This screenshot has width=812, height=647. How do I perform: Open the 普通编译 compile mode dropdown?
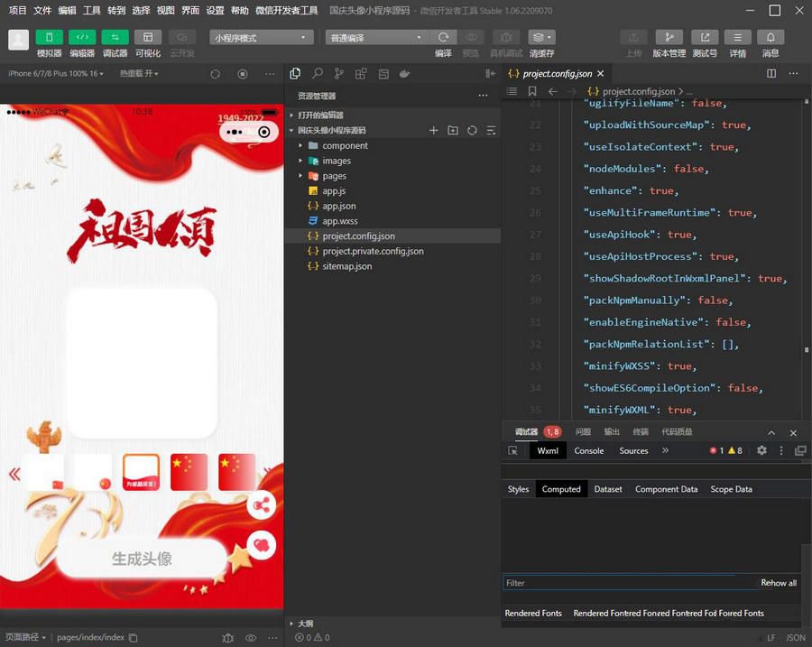click(x=376, y=38)
